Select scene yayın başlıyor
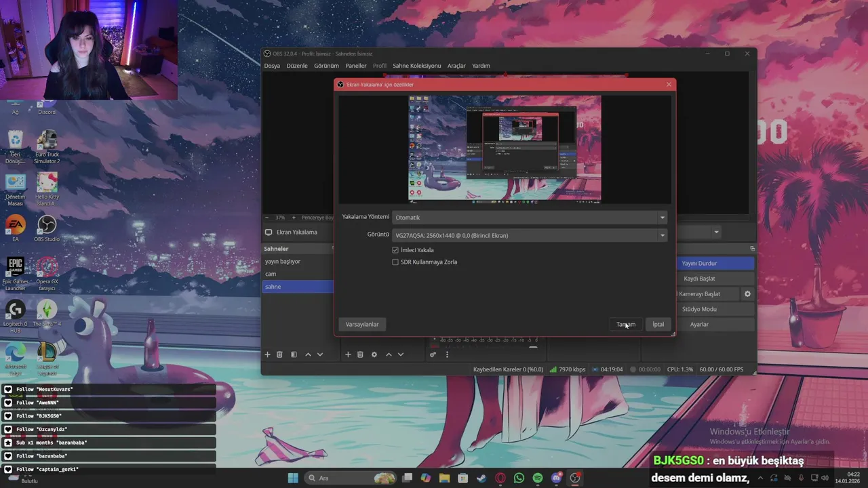 click(x=298, y=262)
